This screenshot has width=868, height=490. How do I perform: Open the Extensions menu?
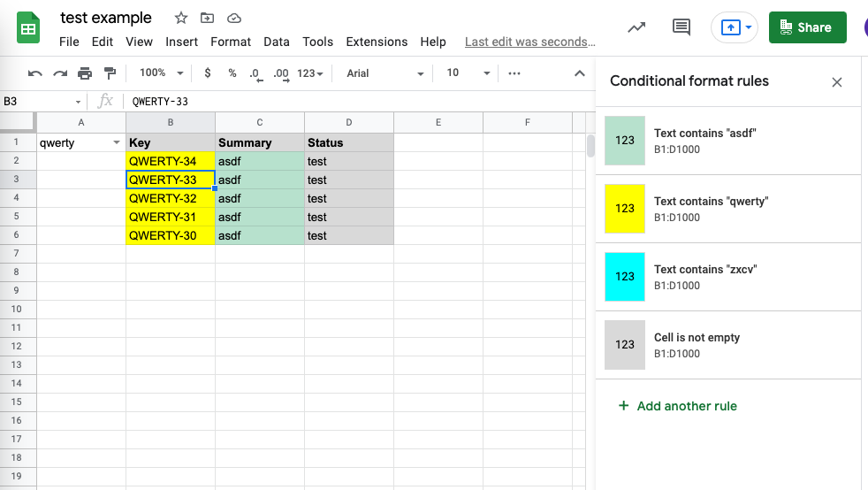pyautogui.click(x=377, y=42)
